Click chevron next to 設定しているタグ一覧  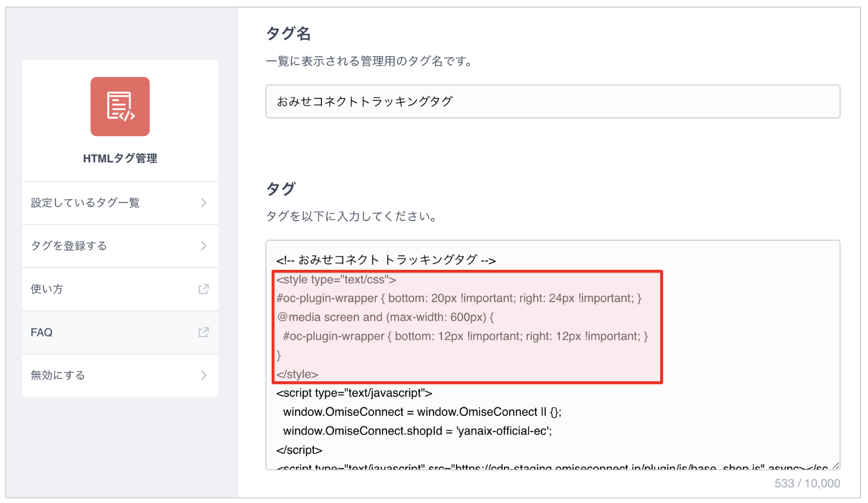pos(204,202)
